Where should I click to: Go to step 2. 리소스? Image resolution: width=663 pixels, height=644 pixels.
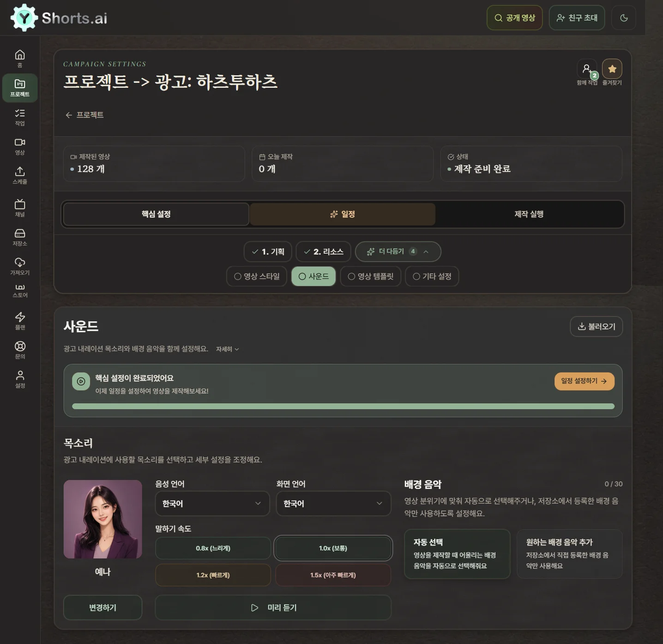coord(323,251)
